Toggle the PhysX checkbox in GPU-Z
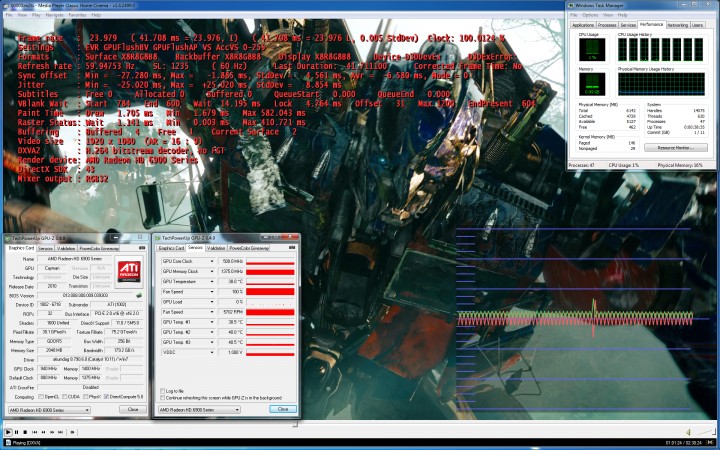Viewport: 720px width, 450px height. [x=85, y=396]
